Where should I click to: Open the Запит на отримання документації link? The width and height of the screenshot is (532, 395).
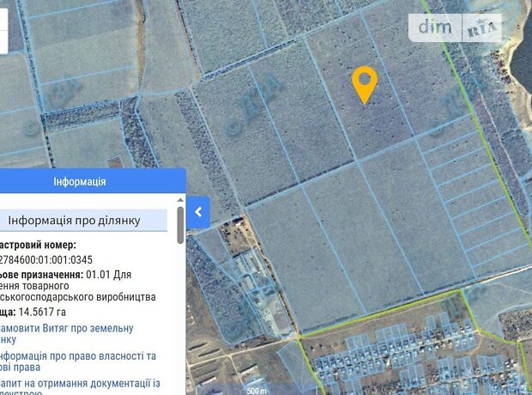pyautogui.click(x=80, y=388)
